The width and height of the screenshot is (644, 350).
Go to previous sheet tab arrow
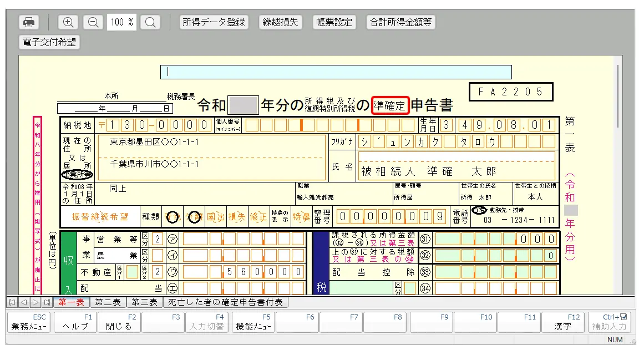tap(23, 302)
